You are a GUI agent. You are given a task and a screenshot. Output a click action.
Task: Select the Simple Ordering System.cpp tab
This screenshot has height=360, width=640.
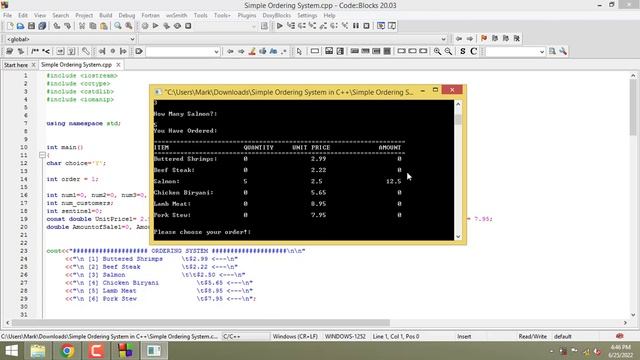click(x=76, y=65)
